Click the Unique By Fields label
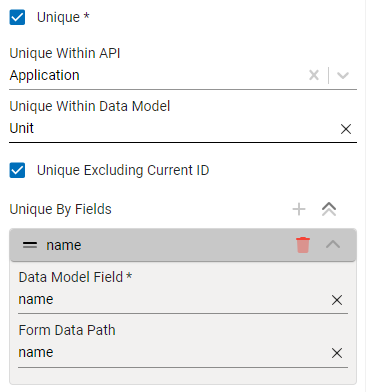The width and height of the screenshot is (366, 392). click(60, 209)
